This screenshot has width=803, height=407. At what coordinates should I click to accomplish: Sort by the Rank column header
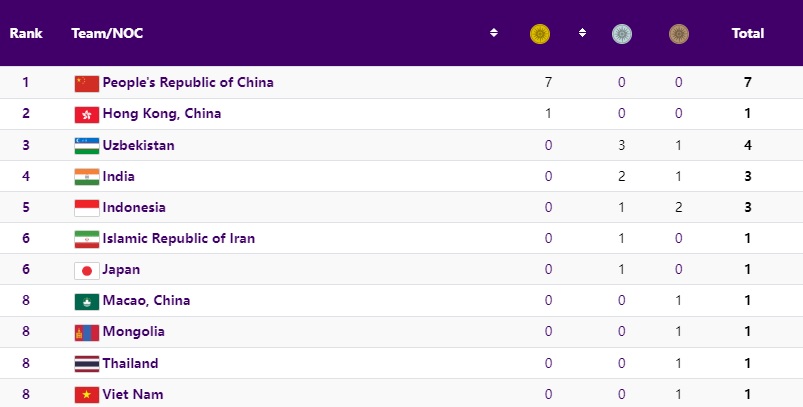click(26, 34)
